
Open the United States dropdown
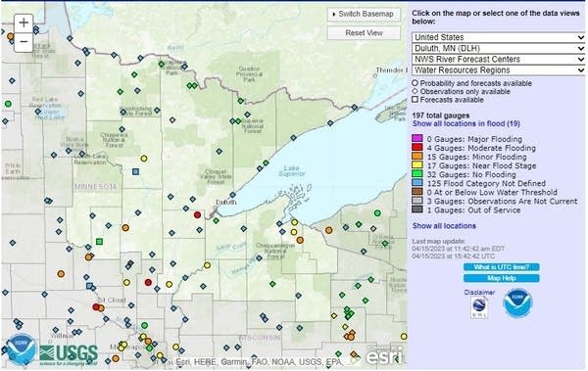[x=499, y=37]
